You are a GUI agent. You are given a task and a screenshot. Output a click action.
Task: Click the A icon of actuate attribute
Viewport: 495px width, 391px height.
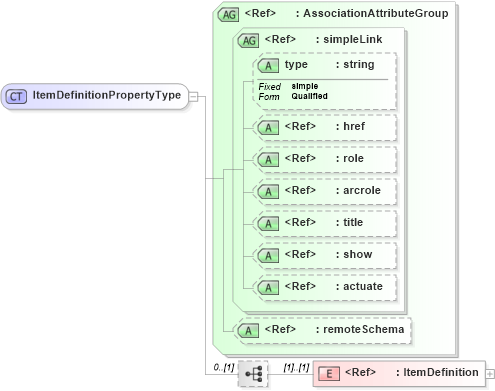tap(268, 288)
